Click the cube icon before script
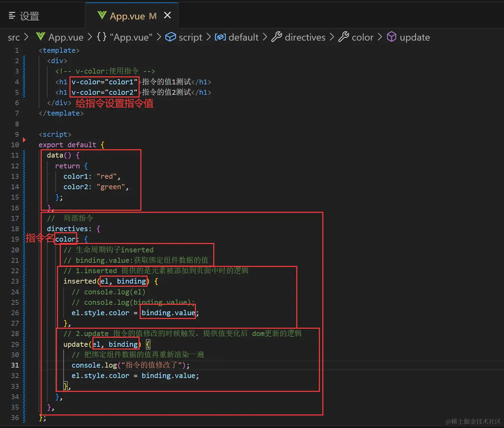Viewport: 504px width, 428px height. pos(170,37)
